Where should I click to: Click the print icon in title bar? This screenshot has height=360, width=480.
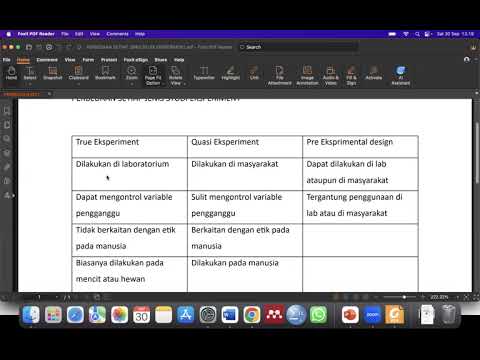click(49, 47)
